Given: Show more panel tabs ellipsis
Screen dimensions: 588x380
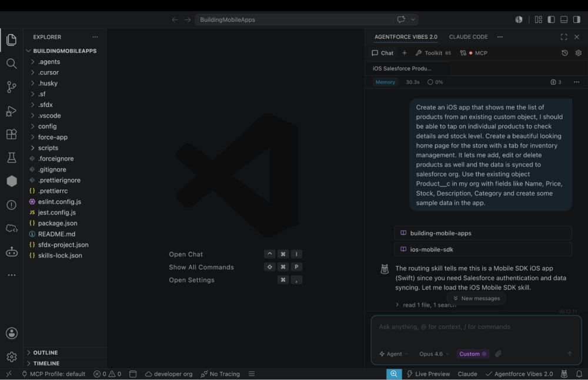Looking at the screenshot, I should coord(500,37).
